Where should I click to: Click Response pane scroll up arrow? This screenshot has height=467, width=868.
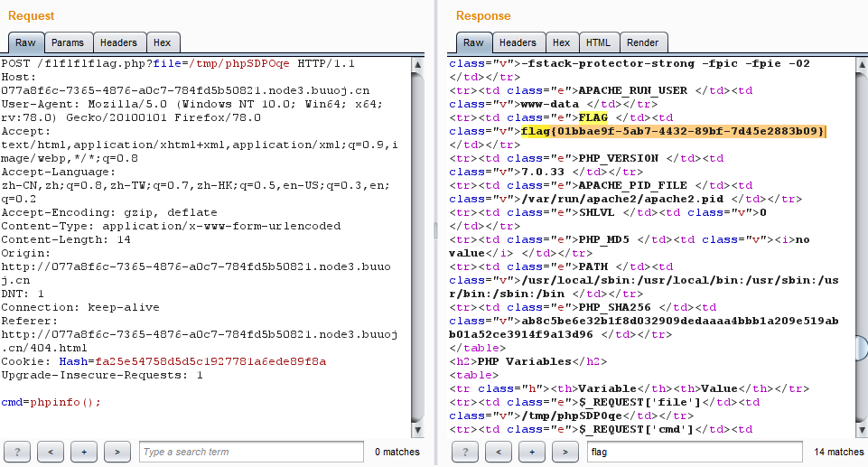862,65
